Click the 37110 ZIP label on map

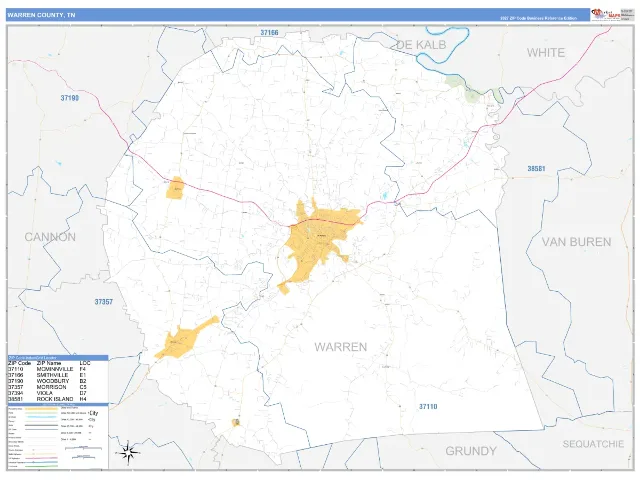(x=428, y=407)
